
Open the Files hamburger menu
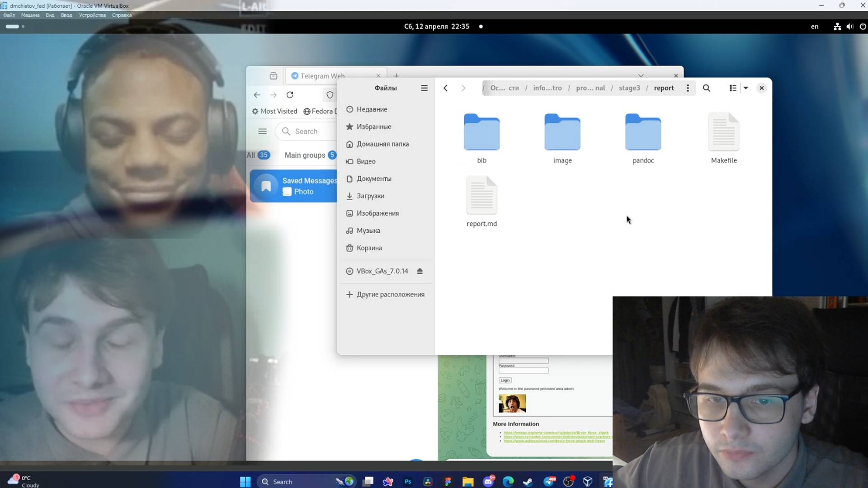click(424, 88)
